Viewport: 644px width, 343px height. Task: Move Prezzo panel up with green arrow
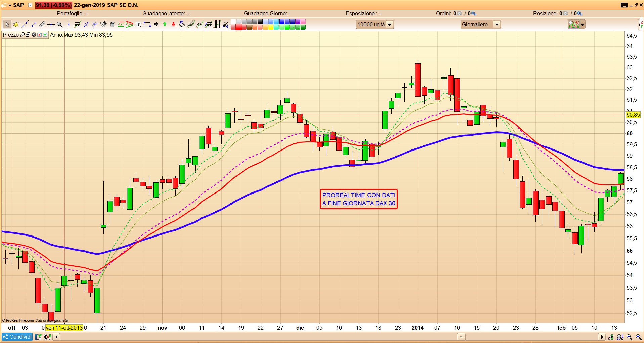click(x=45, y=35)
